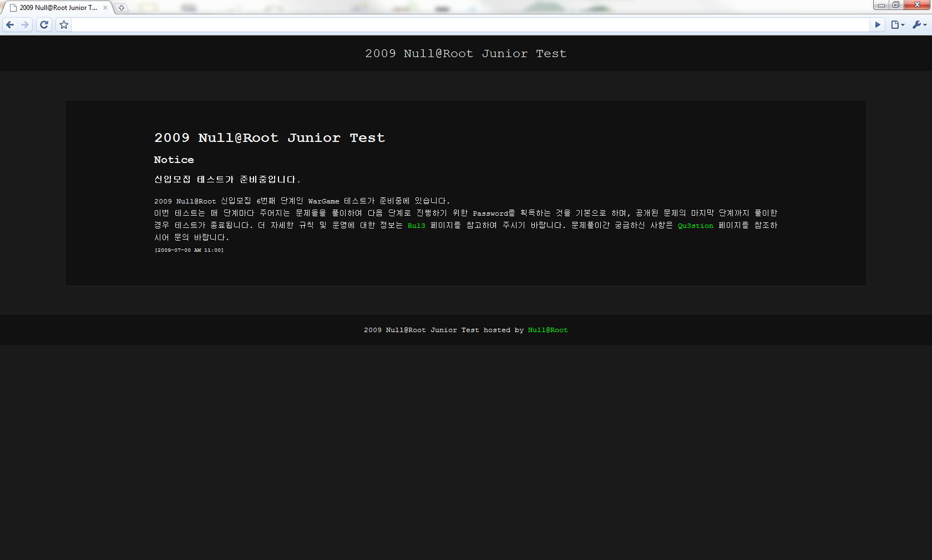Click the top banner site title
Viewport: 932px width, 560px height.
tap(465, 54)
